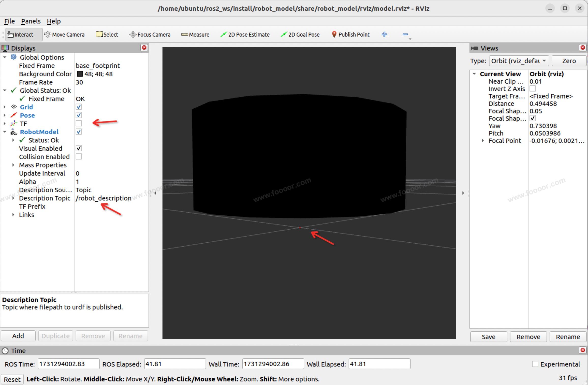Enable the TF display checkbox
The image size is (588, 385).
[79, 124]
